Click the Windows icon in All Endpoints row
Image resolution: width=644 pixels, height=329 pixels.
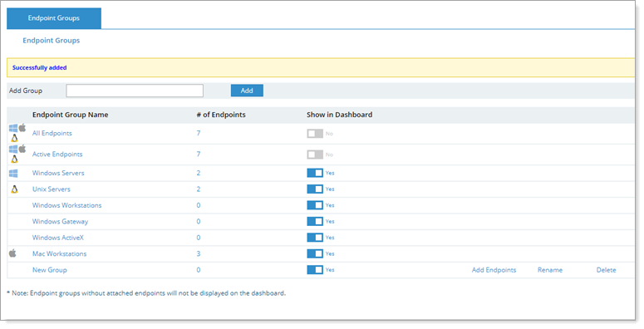(x=13, y=128)
